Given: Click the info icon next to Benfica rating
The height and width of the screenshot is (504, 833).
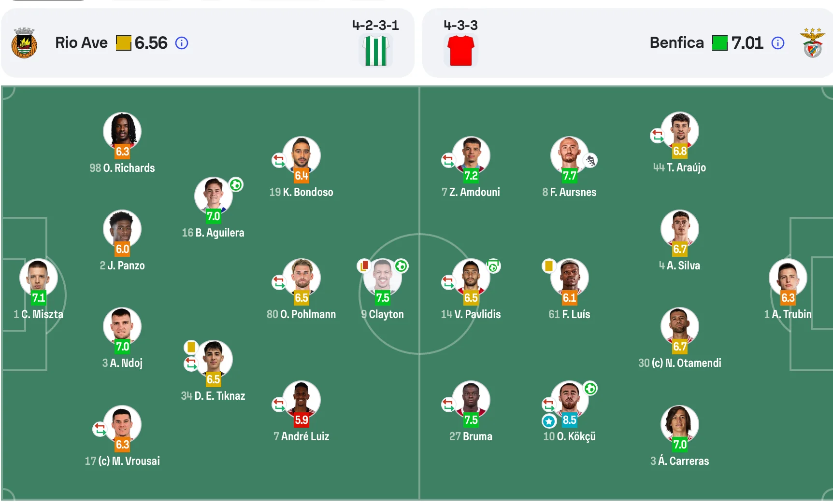Looking at the screenshot, I should point(777,43).
